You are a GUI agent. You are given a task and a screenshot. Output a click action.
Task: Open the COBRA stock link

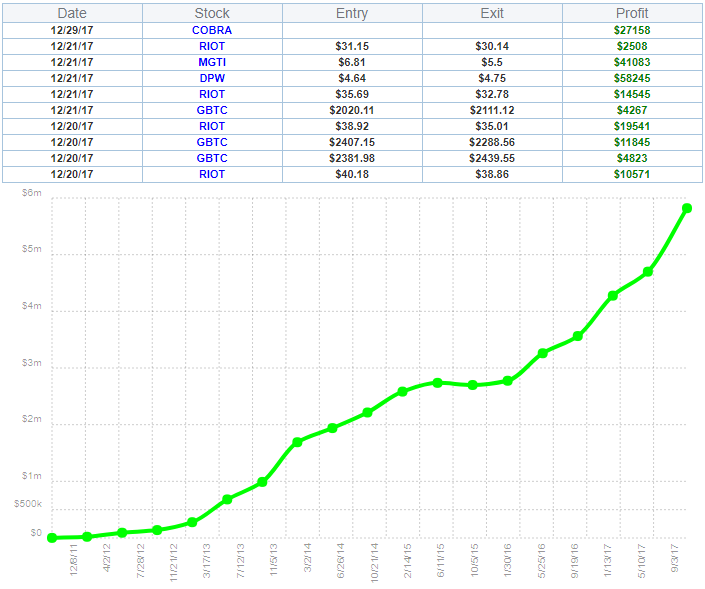point(212,30)
